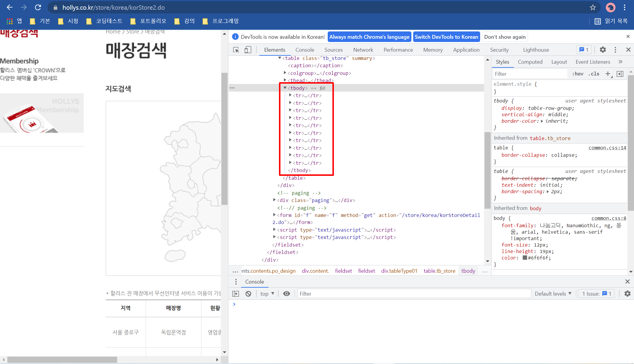
Task: Open the Computed styles tab
Action: coord(530,62)
